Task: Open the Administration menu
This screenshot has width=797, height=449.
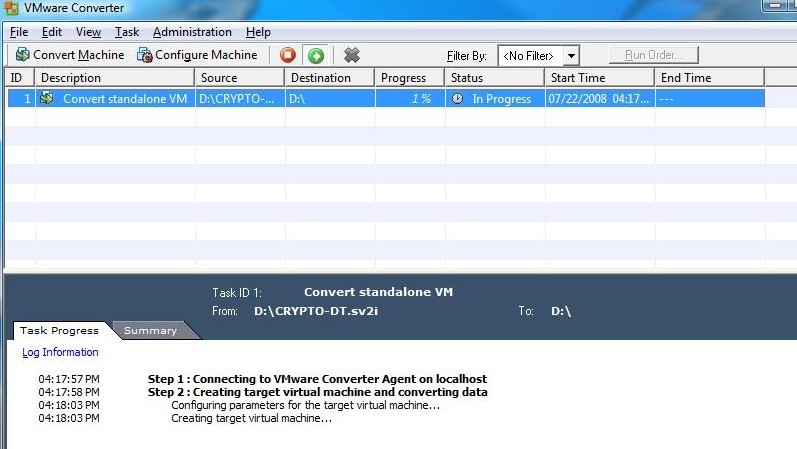Action: [x=192, y=32]
